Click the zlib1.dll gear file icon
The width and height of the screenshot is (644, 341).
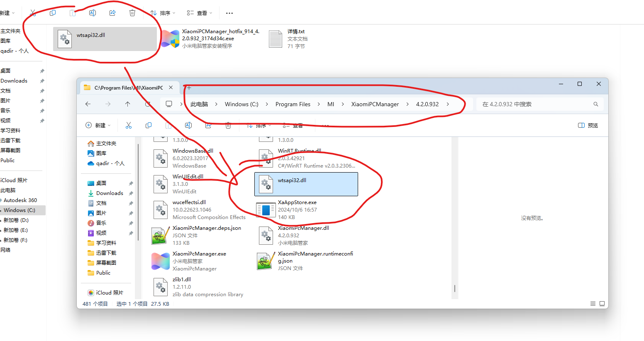[160, 287]
